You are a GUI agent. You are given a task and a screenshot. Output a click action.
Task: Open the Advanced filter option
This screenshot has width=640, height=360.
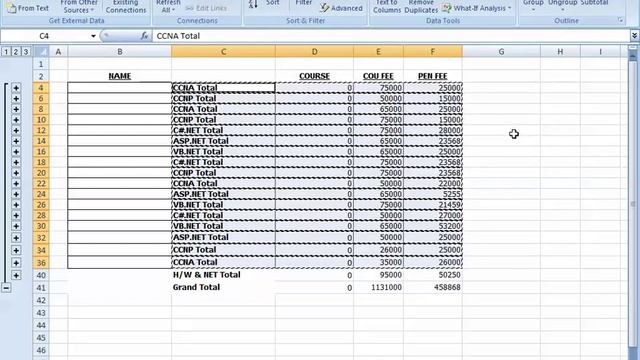tap(342, 8)
